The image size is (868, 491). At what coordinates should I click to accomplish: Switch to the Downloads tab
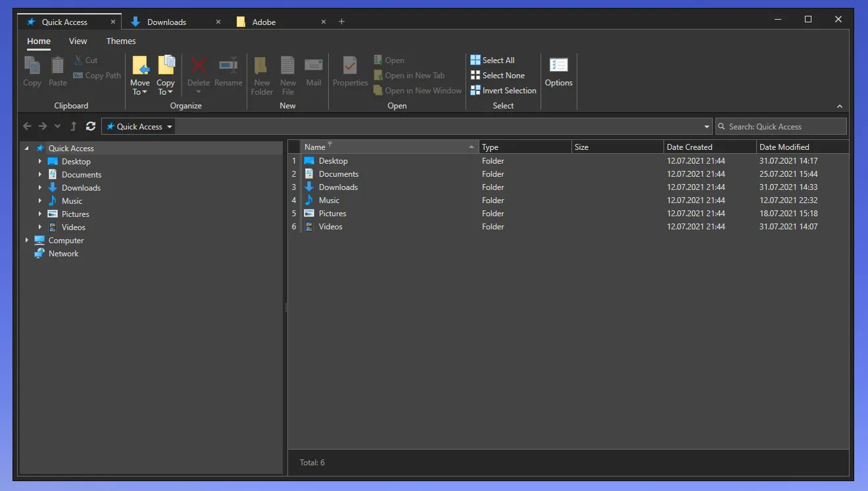166,21
